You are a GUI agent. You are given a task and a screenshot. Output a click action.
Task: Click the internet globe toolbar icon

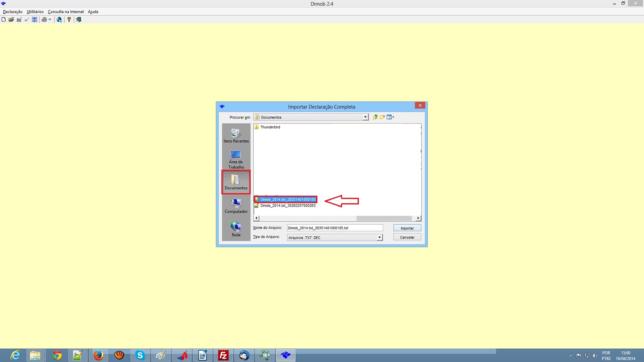tap(59, 20)
